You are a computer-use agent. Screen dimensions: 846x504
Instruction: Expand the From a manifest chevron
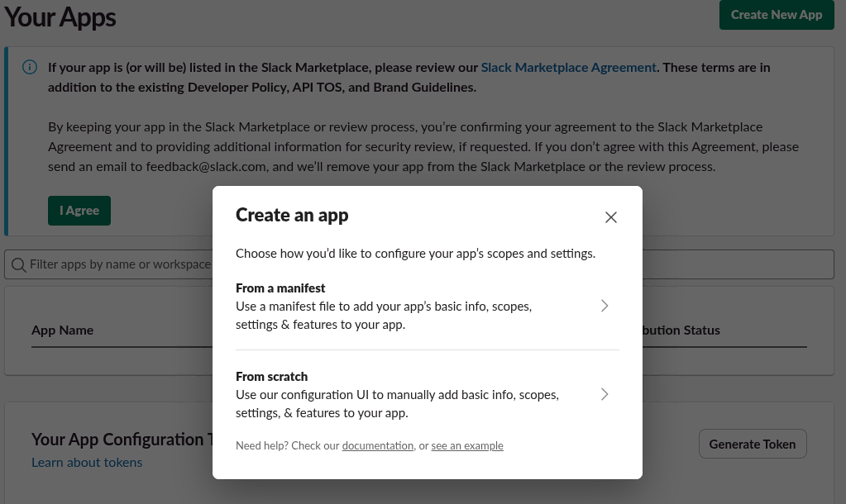click(x=605, y=306)
